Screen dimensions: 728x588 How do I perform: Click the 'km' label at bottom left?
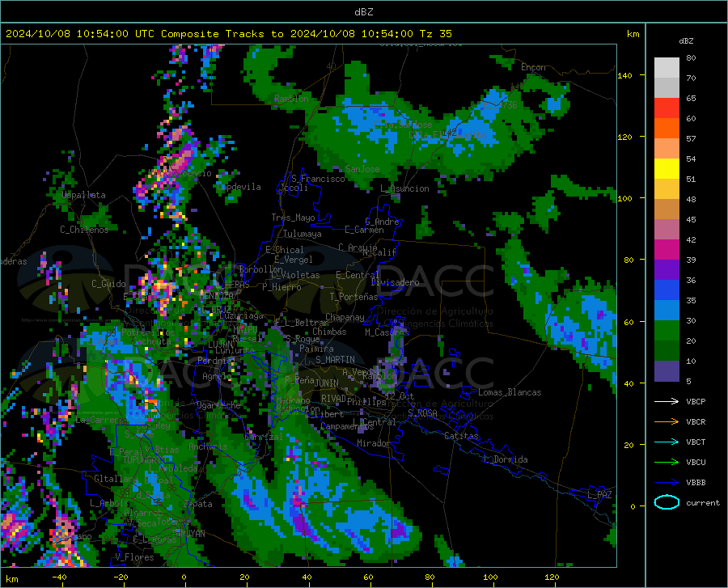pyautogui.click(x=11, y=579)
